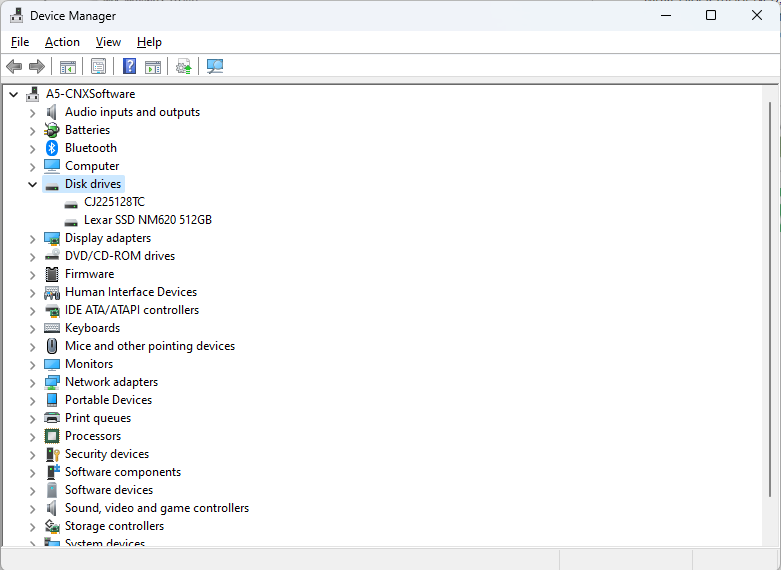Expand the Network adapters chevron

pos(32,383)
